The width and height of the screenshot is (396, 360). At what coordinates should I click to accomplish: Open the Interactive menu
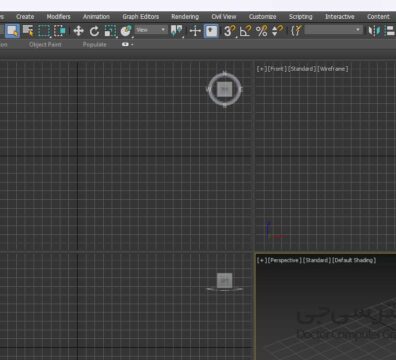click(340, 16)
